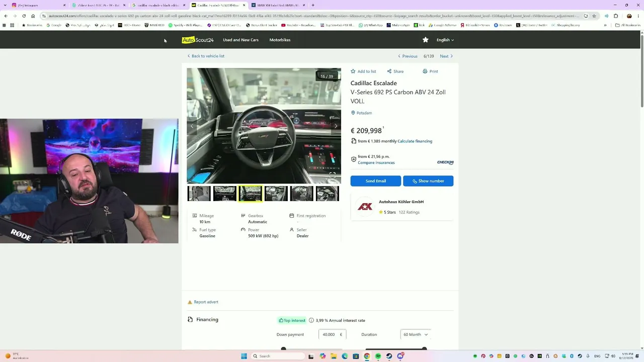This screenshot has width=644, height=362.
Task: Open the English language dropdown
Action: point(445,40)
